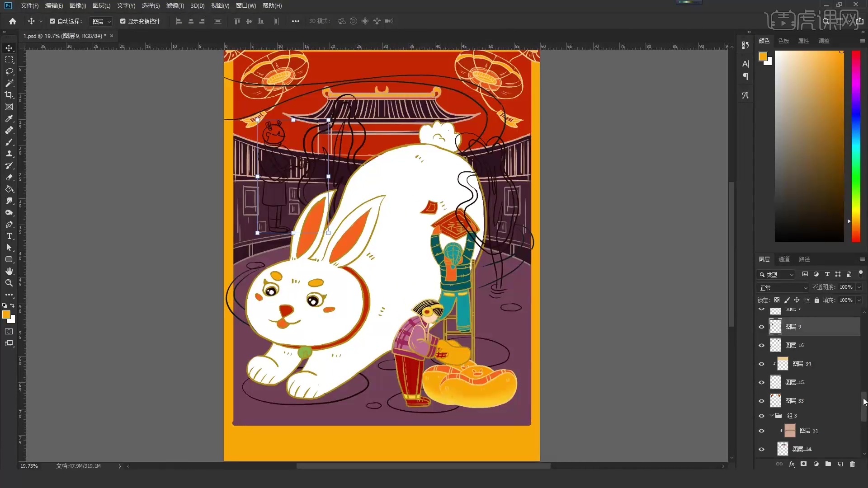Select the Eraser tool
The height and width of the screenshot is (488, 868).
[9, 177]
